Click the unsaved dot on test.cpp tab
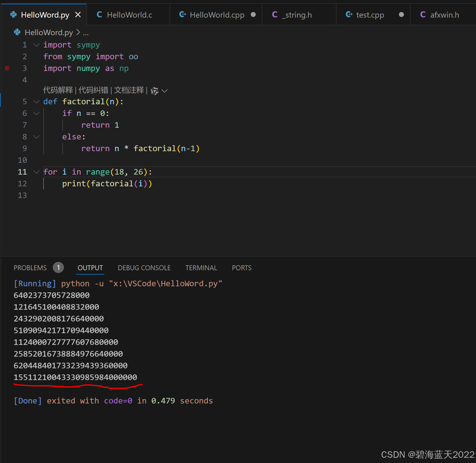 401,14
